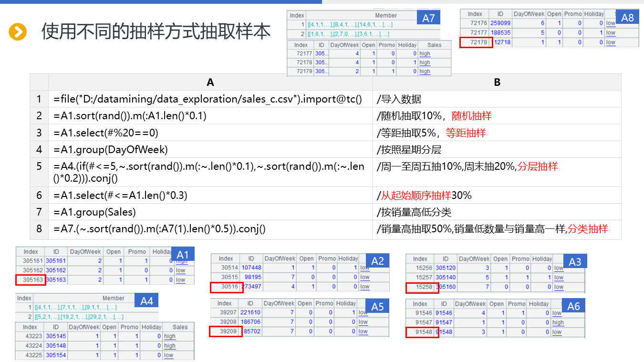
Task: Select the A4.(if(#<=5 formula in row 5
Action: 210,172
